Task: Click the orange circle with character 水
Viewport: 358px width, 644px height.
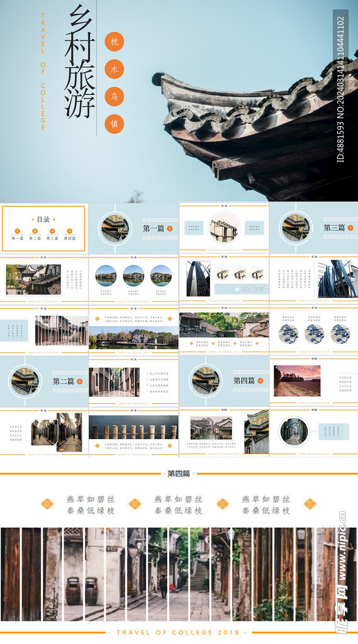Action: point(115,69)
